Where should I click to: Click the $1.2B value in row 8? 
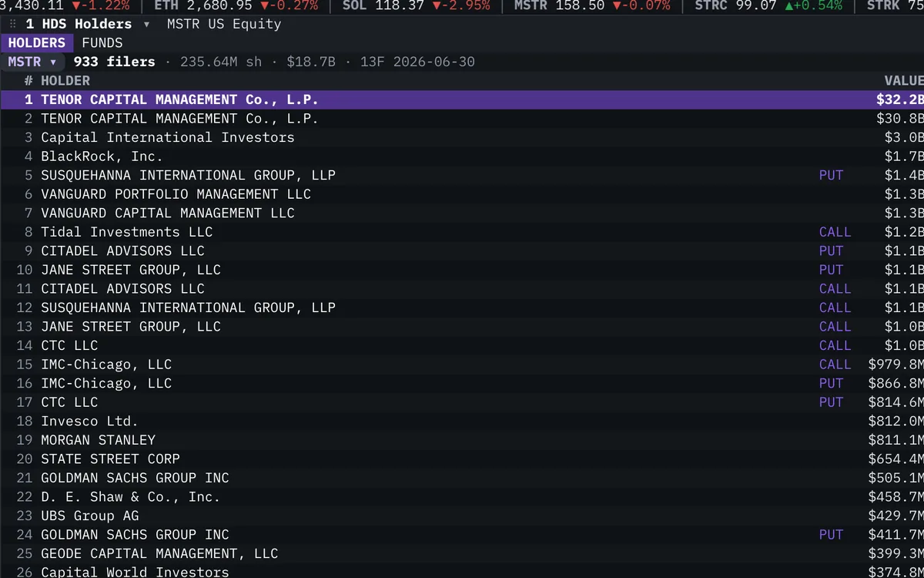tap(904, 232)
